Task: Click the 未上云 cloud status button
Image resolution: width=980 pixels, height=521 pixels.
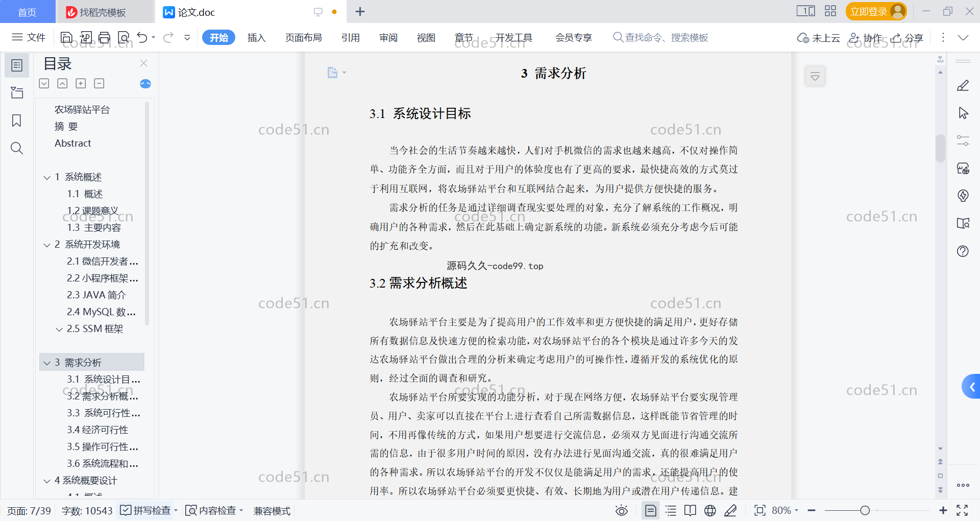Action: (818, 38)
